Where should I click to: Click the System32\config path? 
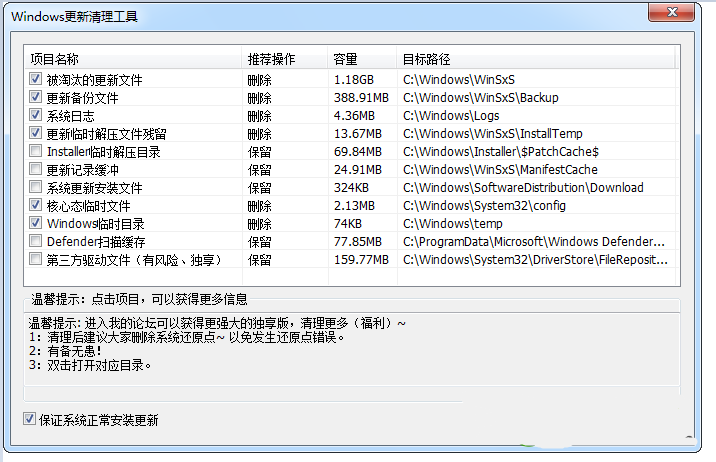tap(484, 206)
